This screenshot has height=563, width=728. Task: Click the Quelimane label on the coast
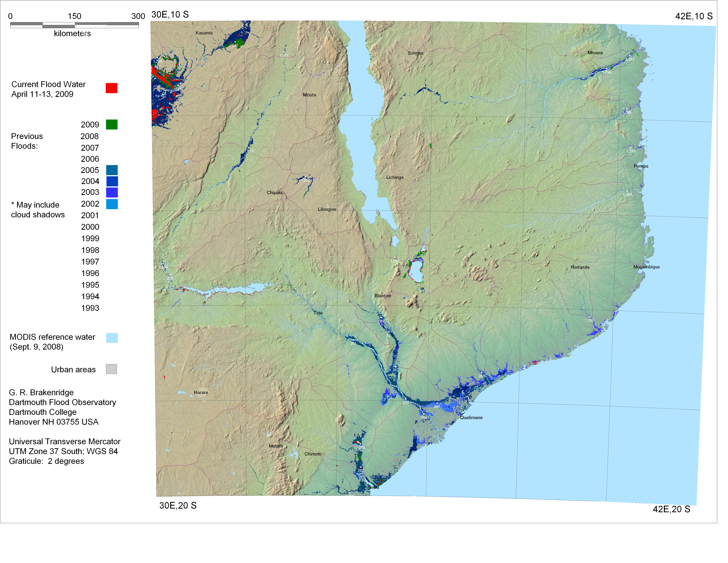[471, 418]
